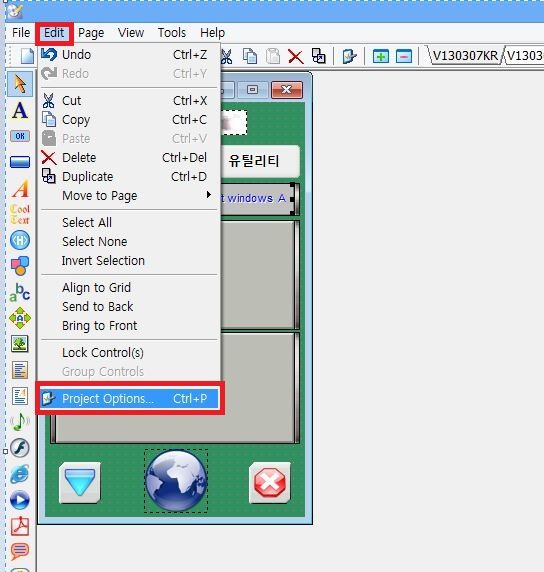Switch to the V130307KR page tab
The image size is (544, 572).
coord(464,56)
